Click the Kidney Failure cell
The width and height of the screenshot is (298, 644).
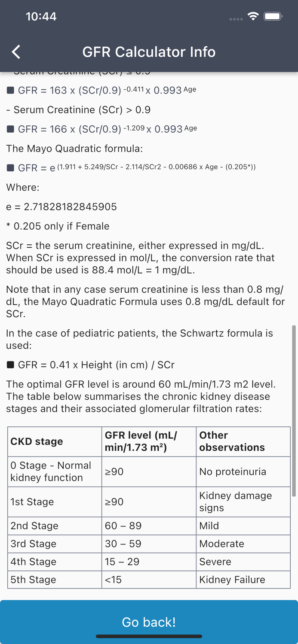[x=232, y=580]
